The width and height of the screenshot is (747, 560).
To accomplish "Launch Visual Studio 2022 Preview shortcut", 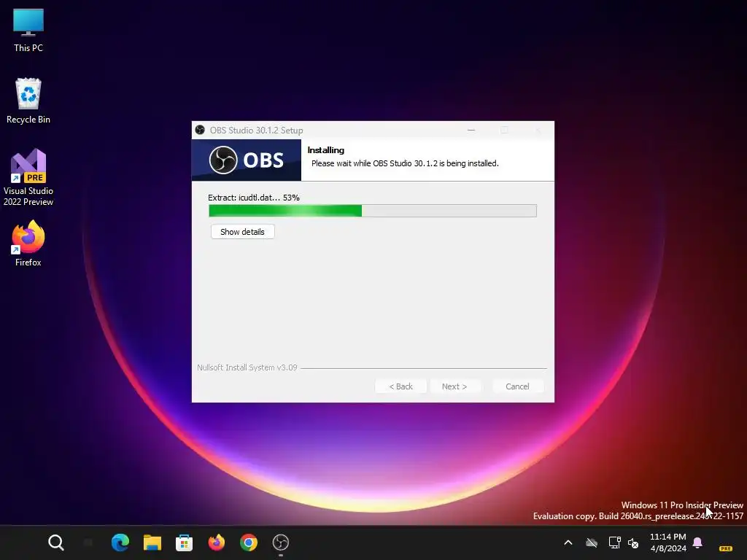I will pyautogui.click(x=28, y=177).
